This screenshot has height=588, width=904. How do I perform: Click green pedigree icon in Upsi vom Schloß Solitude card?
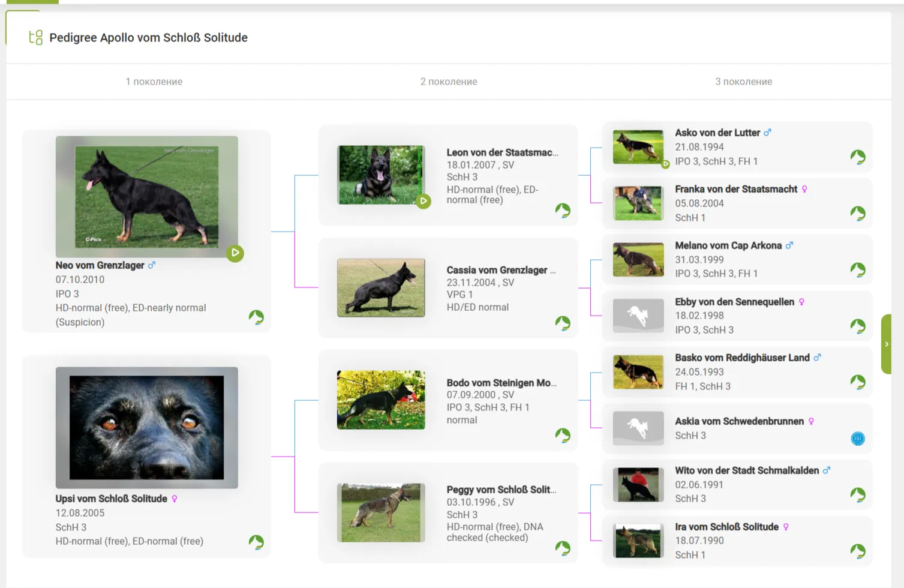click(256, 542)
